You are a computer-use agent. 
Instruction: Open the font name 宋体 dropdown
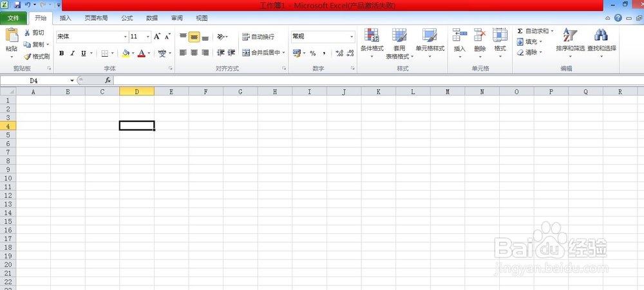tap(126, 37)
